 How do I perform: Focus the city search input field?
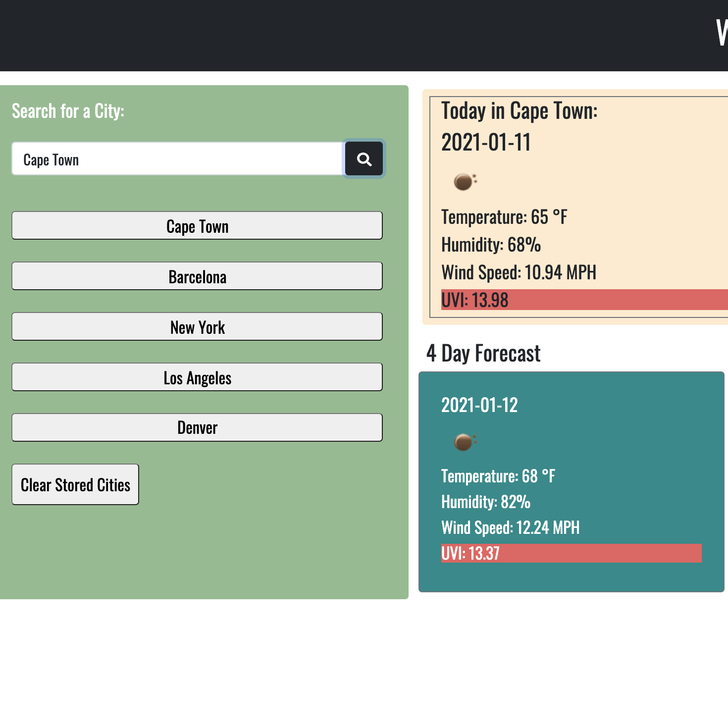click(177, 159)
